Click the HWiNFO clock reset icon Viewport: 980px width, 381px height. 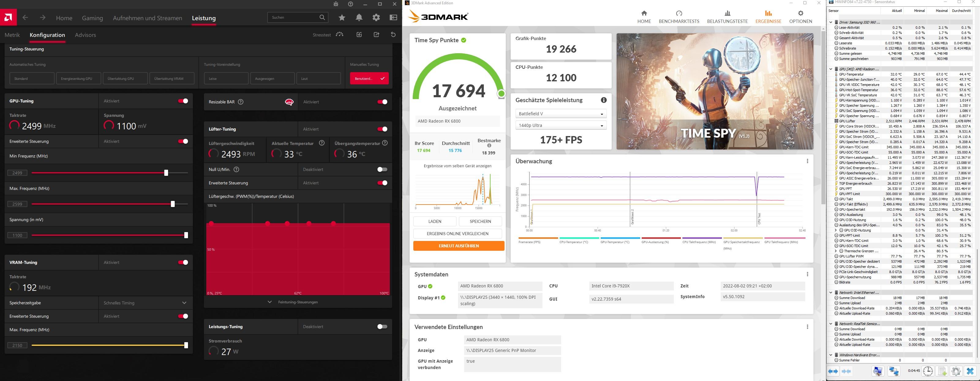click(x=928, y=371)
